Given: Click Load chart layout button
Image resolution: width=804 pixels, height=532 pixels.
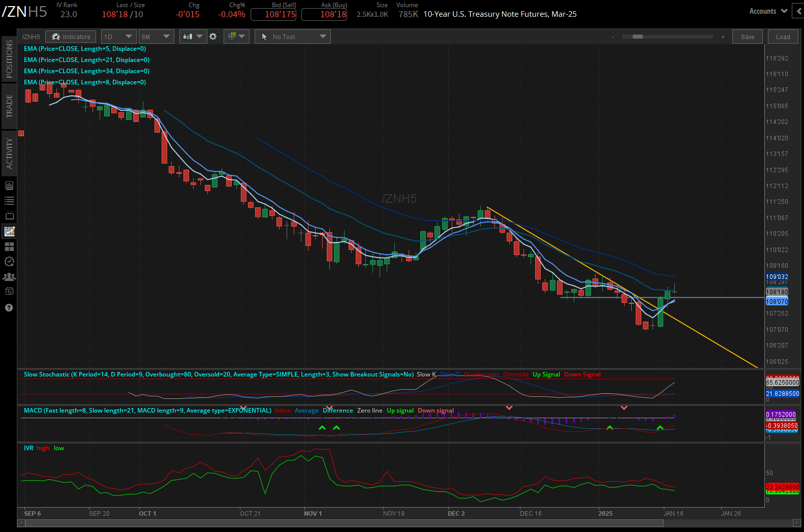Looking at the screenshot, I should tap(783, 37).
